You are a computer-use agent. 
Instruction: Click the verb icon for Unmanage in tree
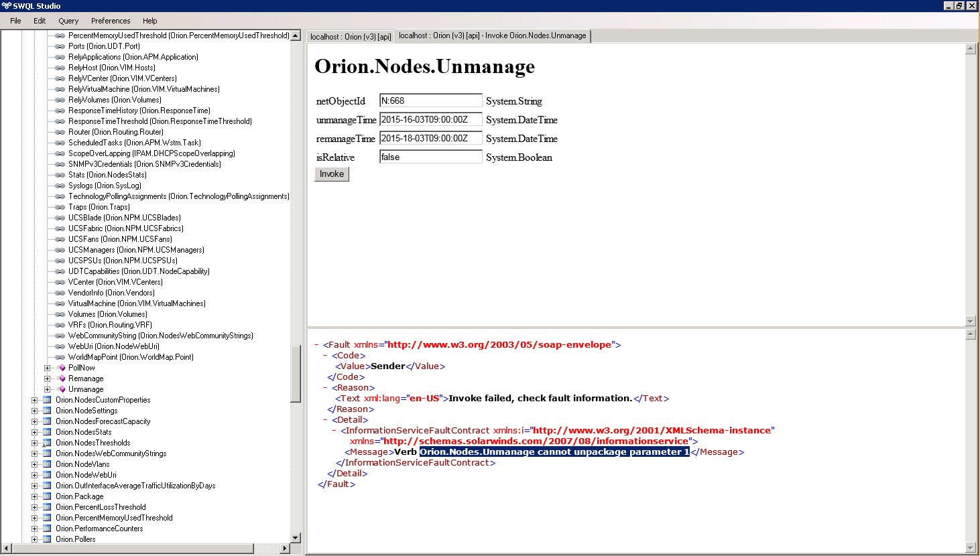(62, 389)
